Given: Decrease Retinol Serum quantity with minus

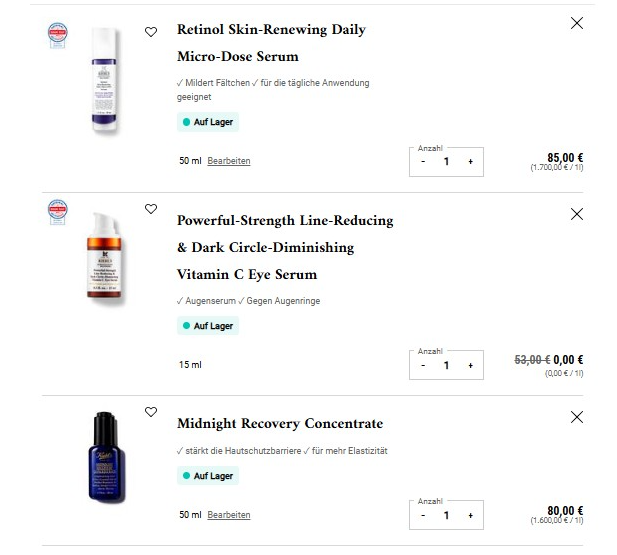Looking at the screenshot, I should [423, 161].
